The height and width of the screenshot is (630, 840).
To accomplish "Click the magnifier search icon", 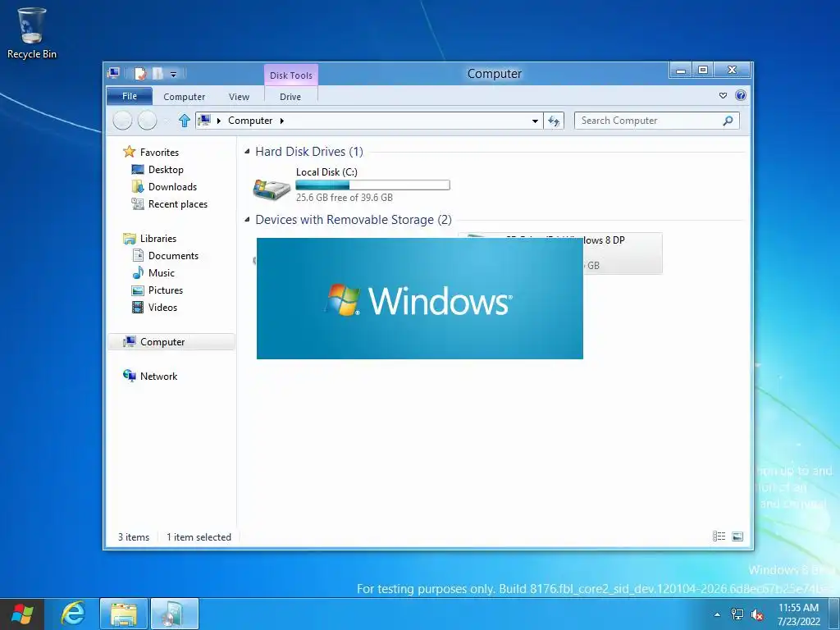I will pyautogui.click(x=728, y=121).
